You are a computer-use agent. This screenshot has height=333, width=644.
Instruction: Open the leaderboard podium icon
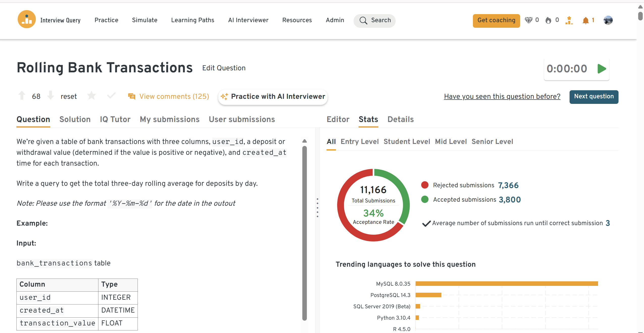569,20
